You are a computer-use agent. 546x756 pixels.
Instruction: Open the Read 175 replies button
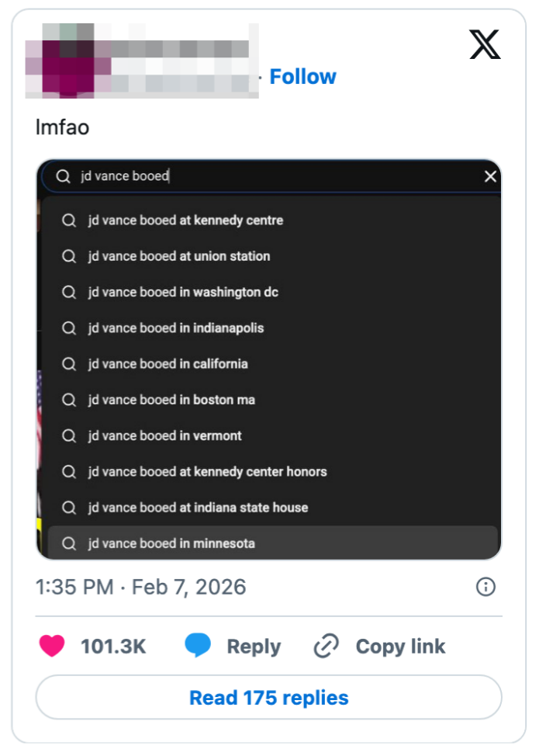pyautogui.click(x=268, y=697)
